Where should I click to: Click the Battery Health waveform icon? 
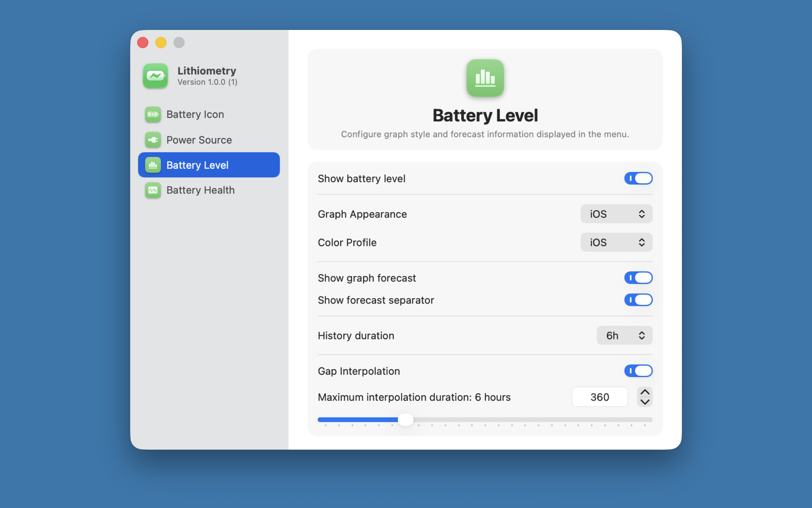click(x=153, y=190)
